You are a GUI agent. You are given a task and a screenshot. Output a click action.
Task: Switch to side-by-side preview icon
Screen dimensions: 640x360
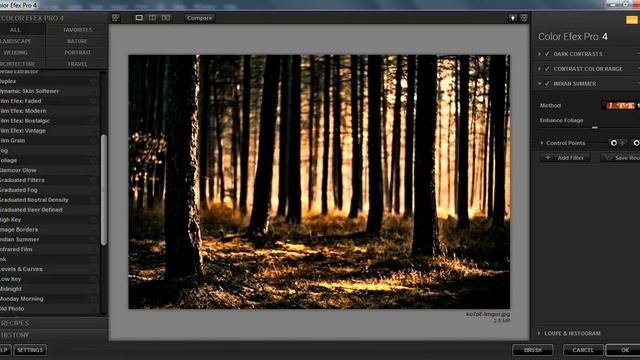pyautogui.click(x=166, y=18)
